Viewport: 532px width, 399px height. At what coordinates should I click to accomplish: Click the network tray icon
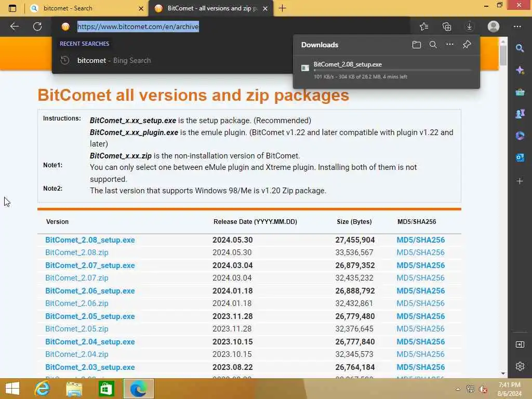coord(470,389)
